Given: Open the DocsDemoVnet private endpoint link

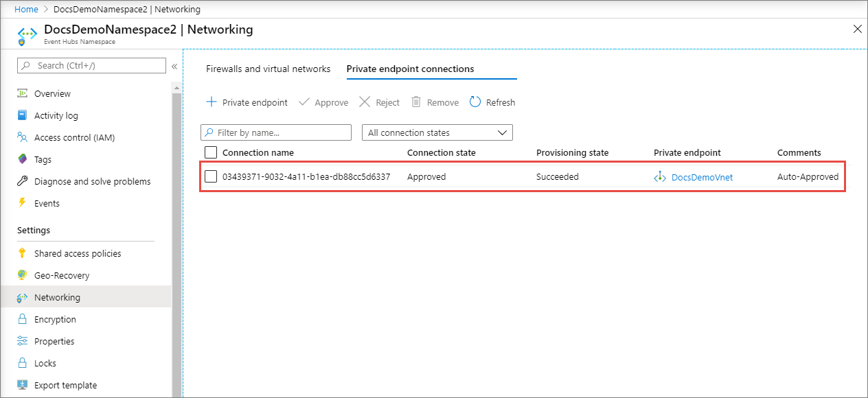Looking at the screenshot, I should [x=702, y=177].
